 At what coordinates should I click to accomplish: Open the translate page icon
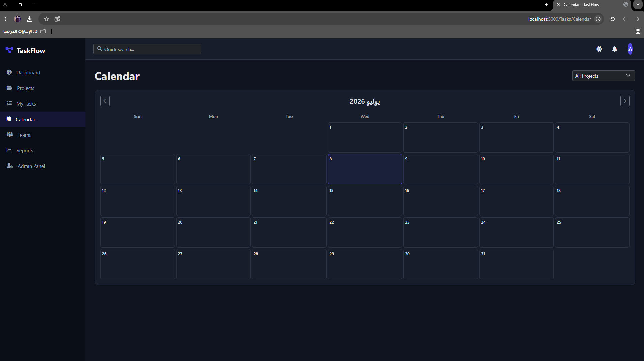click(x=57, y=19)
